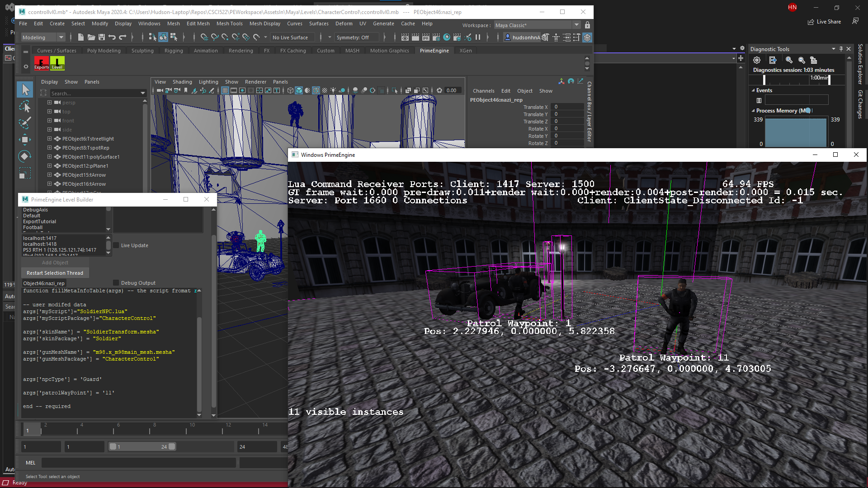868x488 pixels.
Task: Select by component type mode icon
Action: coord(174,38)
